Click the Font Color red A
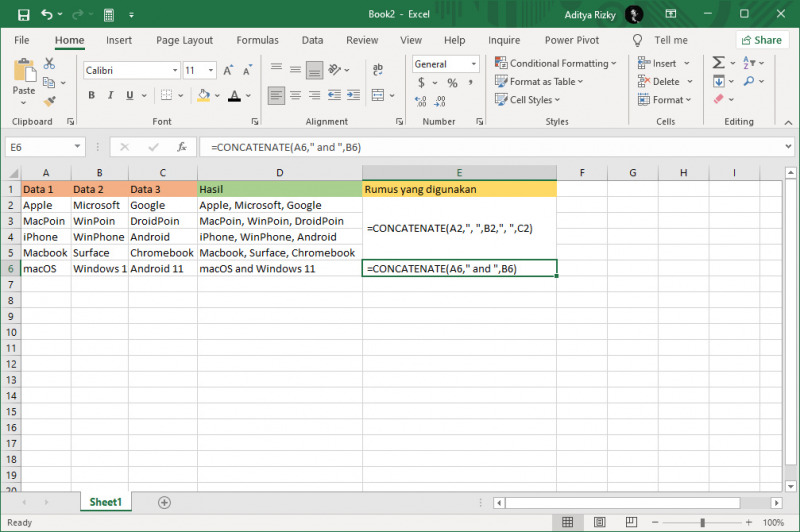The height and width of the screenshot is (532, 800). [x=234, y=95]
